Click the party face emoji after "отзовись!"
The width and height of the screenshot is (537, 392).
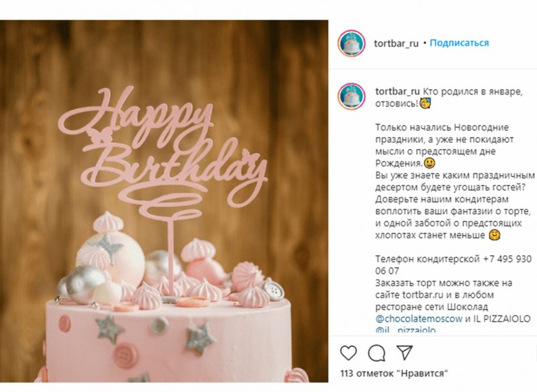pos(426,103)
